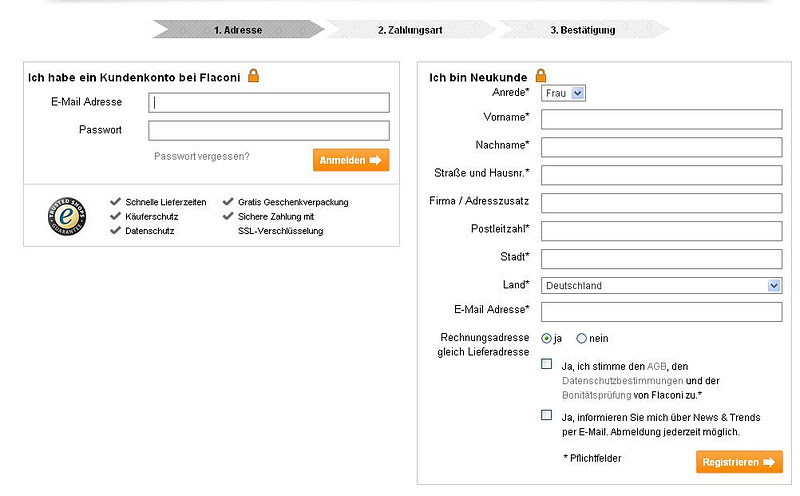Click the checkmark beside Schnelle Lieferzeiten
Screen dimensions: 800x496
click(x=116, y=202)
